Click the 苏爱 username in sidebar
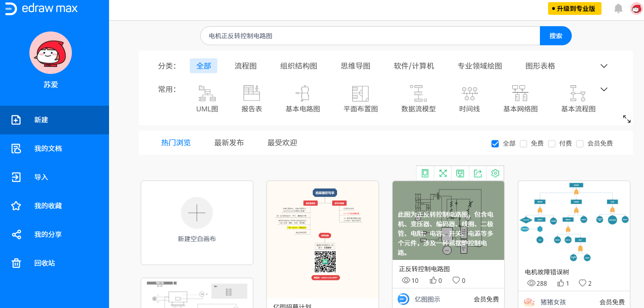The image size is (644, 308). (x=51, y=85)
